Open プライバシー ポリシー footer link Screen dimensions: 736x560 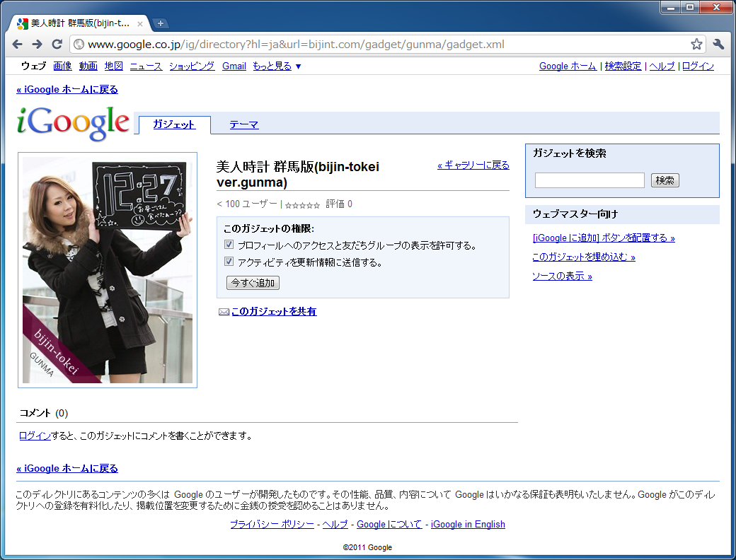tap(272, 525)
